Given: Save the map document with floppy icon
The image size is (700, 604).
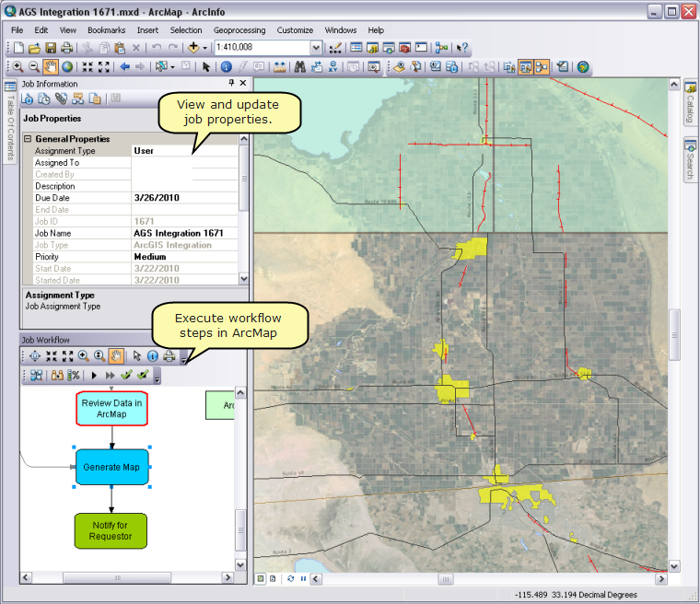Looking at the screenshot, I should (51, 47).
